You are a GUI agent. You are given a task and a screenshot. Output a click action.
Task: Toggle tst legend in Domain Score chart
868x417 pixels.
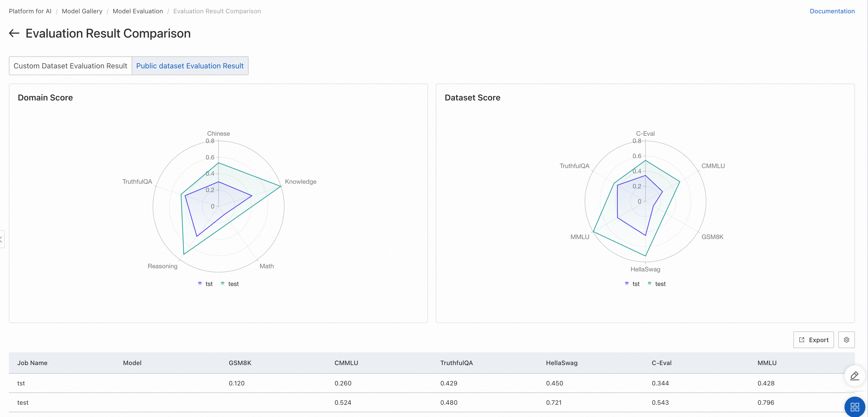[205, 284]
